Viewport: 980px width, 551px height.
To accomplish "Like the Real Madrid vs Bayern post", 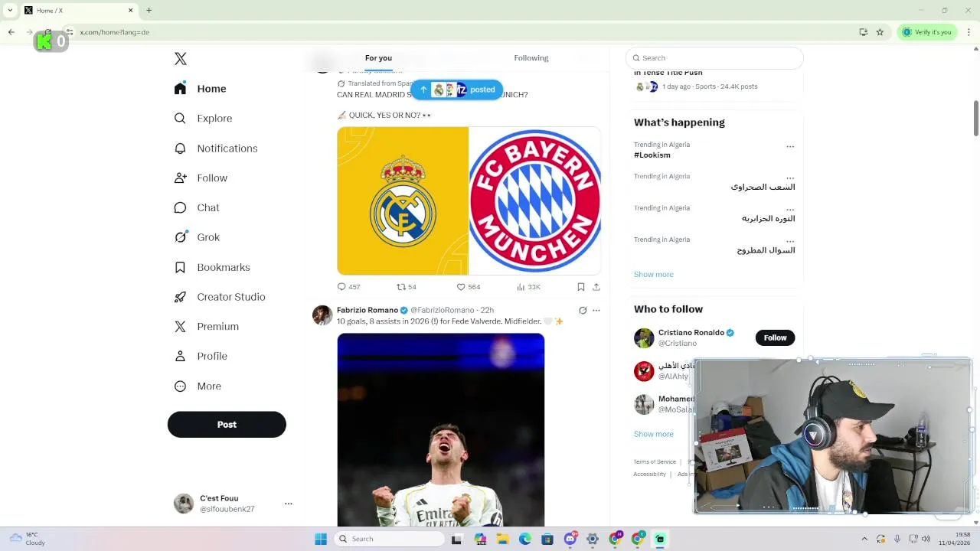I will click(469, 287).
